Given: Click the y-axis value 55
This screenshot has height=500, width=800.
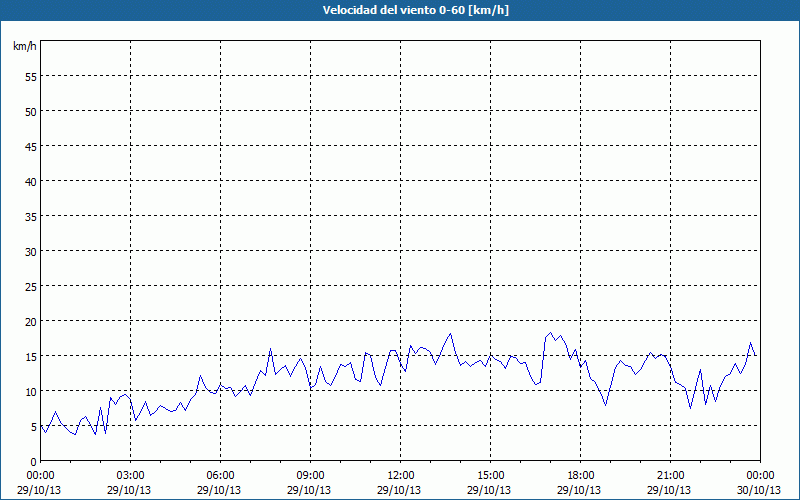Looking at the screenshot, I should click(31, 77).
